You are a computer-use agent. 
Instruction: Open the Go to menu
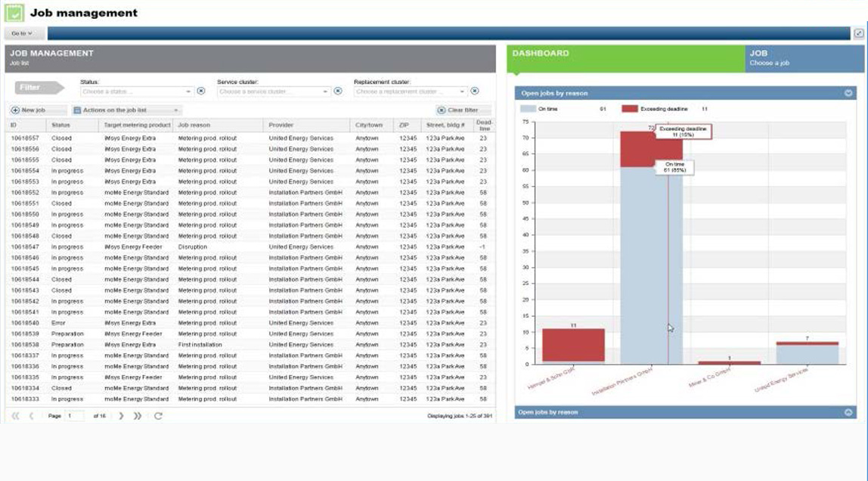22,33
